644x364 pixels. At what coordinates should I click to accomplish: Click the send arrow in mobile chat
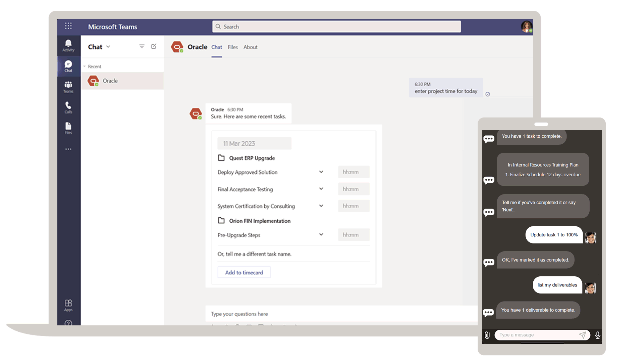[x=582, y=335]
